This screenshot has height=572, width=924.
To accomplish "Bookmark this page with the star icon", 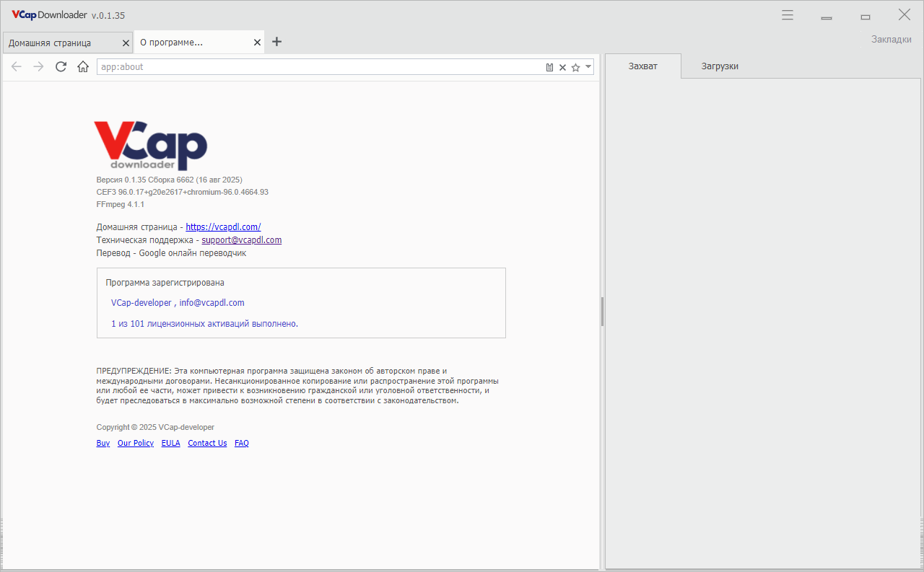I will 575,67.
